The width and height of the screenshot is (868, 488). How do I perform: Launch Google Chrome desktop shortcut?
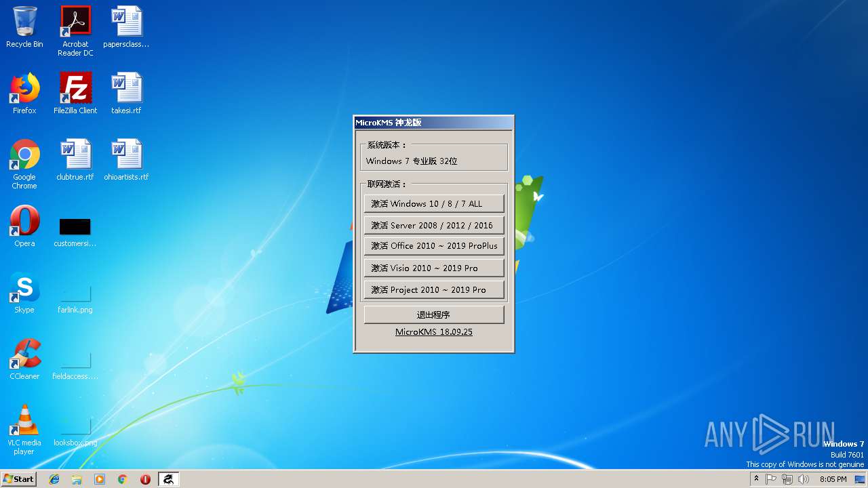pos(24,164)
